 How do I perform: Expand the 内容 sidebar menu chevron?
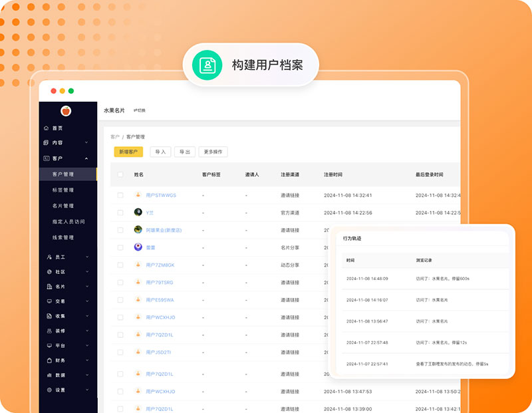tap(86, 143)
